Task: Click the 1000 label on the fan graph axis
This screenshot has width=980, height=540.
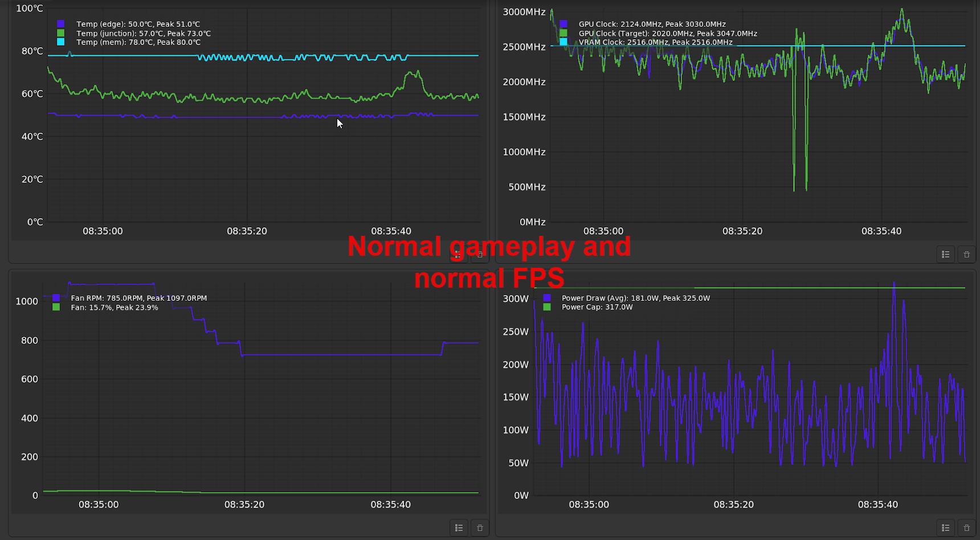Action: (27, 301)
